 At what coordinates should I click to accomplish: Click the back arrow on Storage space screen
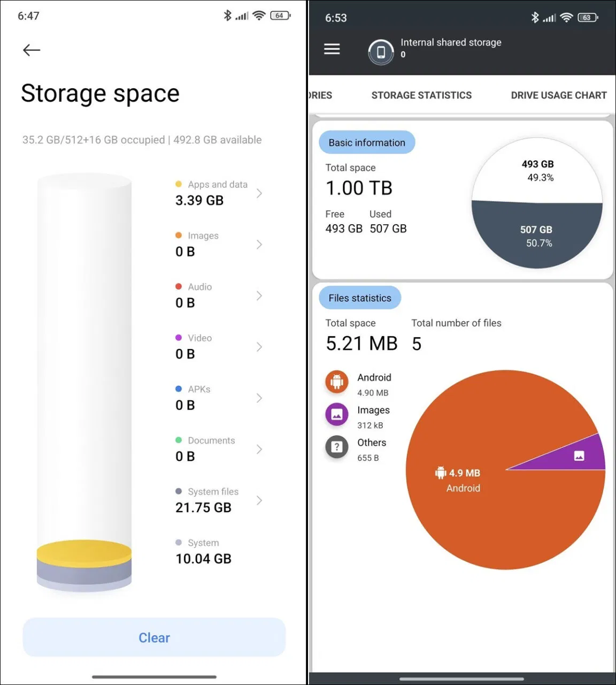tap(31, 50)
